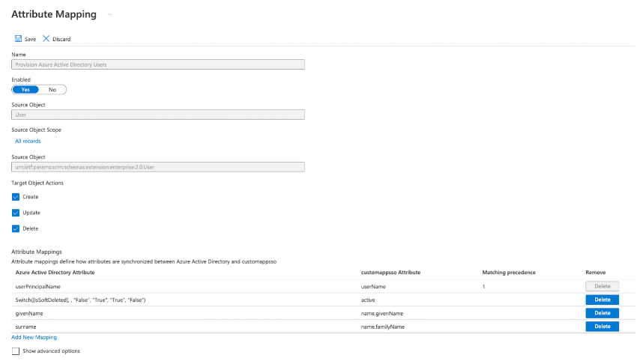This screenshot has height=364, width=643.
Task: Click the Name field Provision Azure Active Directory Users
Action: [x=158, y=64]
